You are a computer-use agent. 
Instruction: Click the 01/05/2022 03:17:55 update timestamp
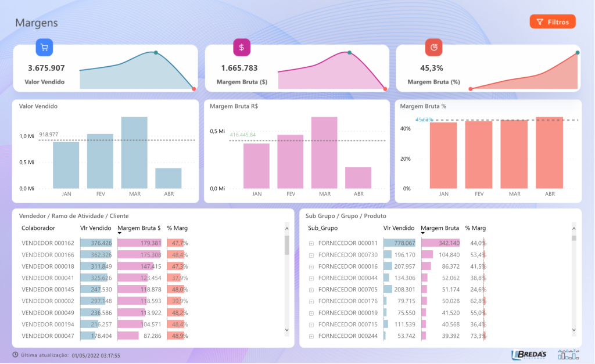click(x=96, y=356)
